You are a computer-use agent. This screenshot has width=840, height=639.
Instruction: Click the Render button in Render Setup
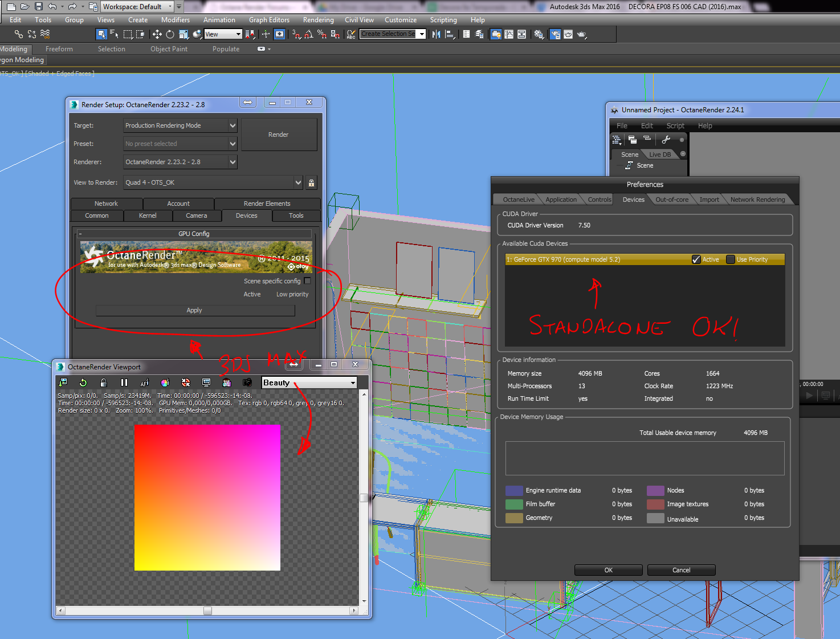279,135
